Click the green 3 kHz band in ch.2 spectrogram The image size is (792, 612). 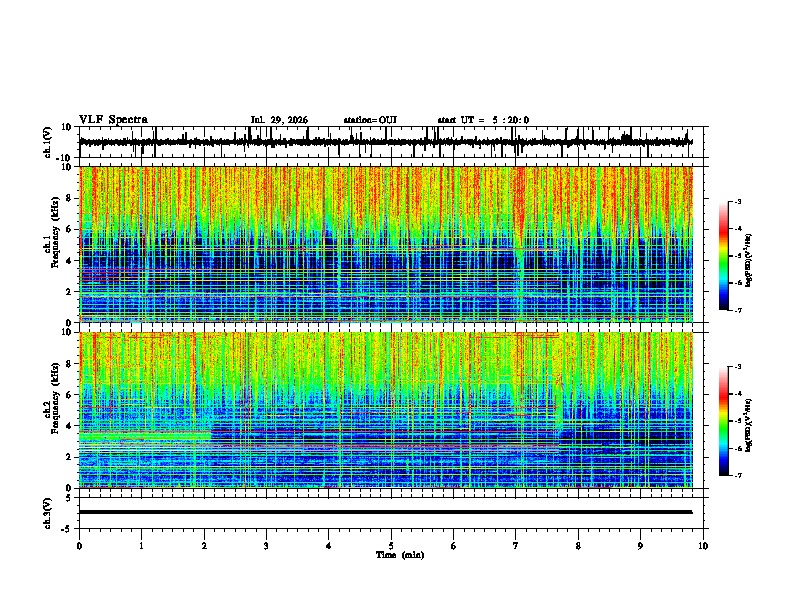click(145, 436)
